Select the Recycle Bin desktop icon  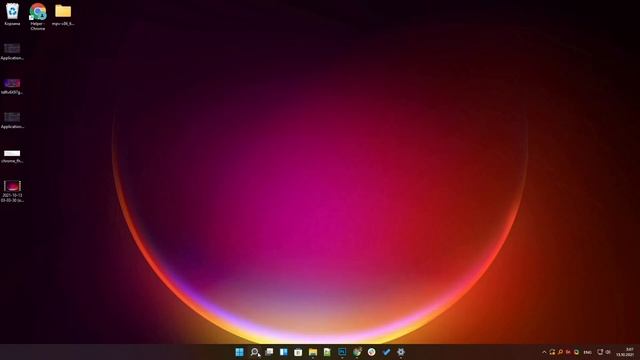(x=12, y=15)
